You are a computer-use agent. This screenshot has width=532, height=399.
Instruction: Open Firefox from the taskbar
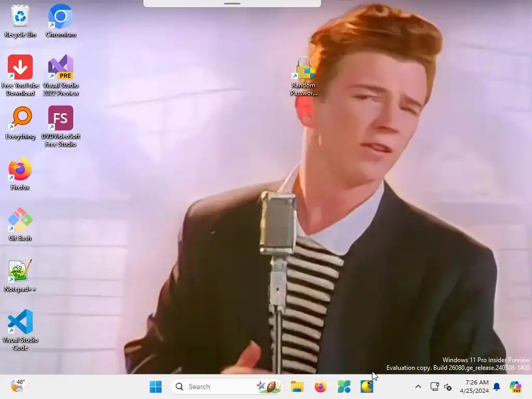[320, 387]
